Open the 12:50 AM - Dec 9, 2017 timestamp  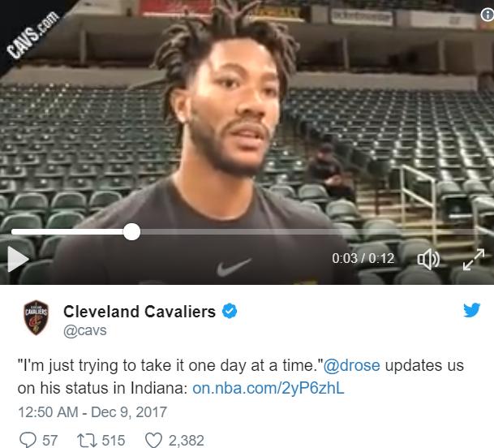(92, 412)
